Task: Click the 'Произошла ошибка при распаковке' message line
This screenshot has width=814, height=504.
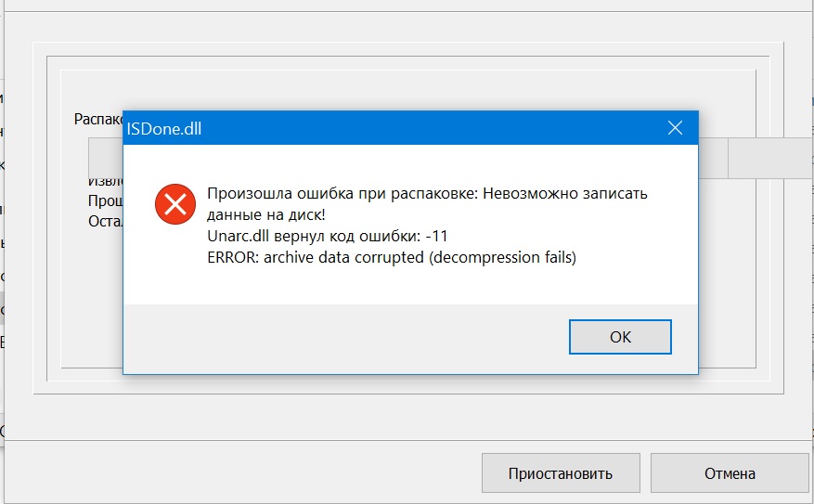Action: (426, 195)
